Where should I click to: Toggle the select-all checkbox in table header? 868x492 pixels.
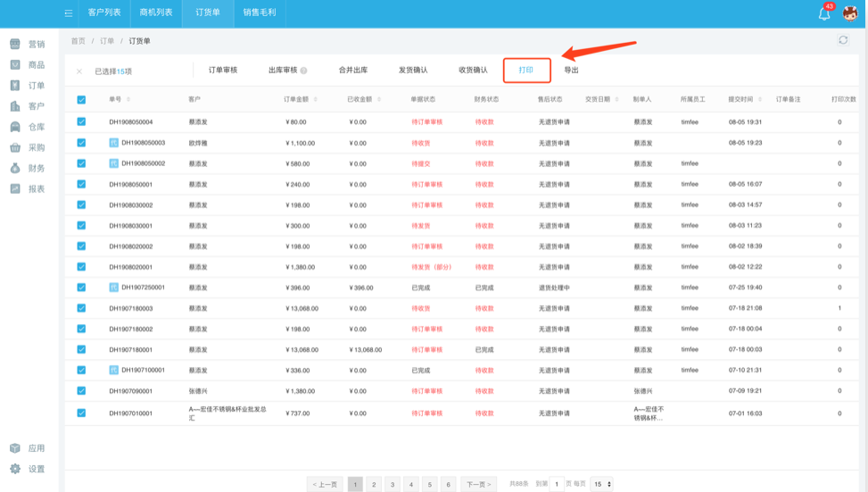click(81, 100)
